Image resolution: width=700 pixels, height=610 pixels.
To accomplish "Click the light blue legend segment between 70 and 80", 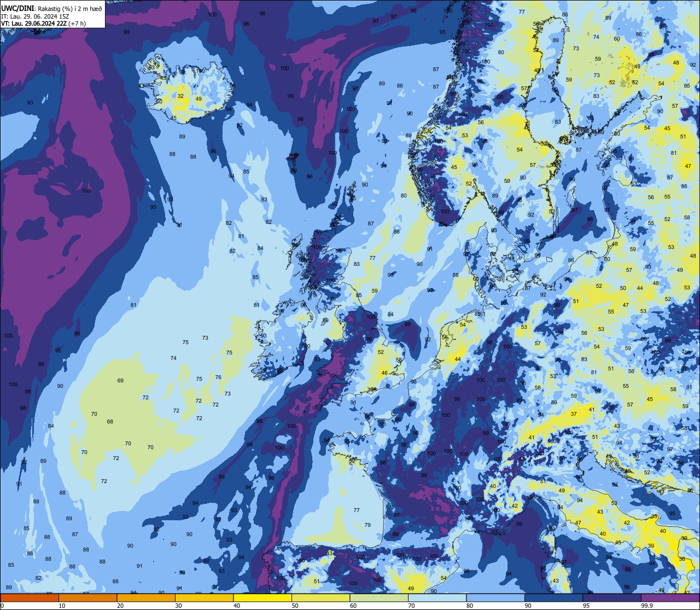I will (437, 597).
